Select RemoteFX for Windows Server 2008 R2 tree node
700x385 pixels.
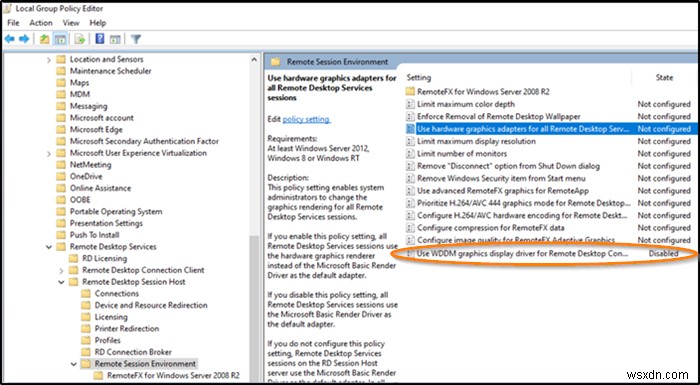(173, 375)
